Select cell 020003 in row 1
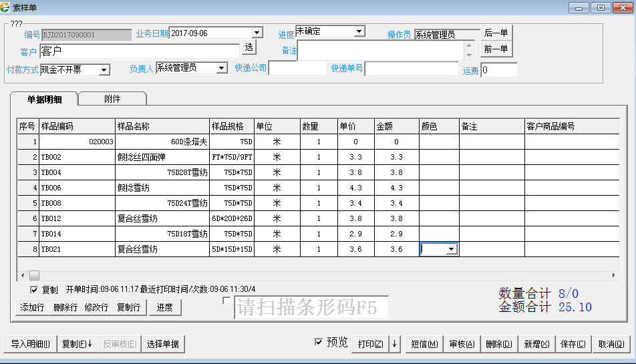The height and width of the screenshot is (364, 636). click(x=77, y=142)
